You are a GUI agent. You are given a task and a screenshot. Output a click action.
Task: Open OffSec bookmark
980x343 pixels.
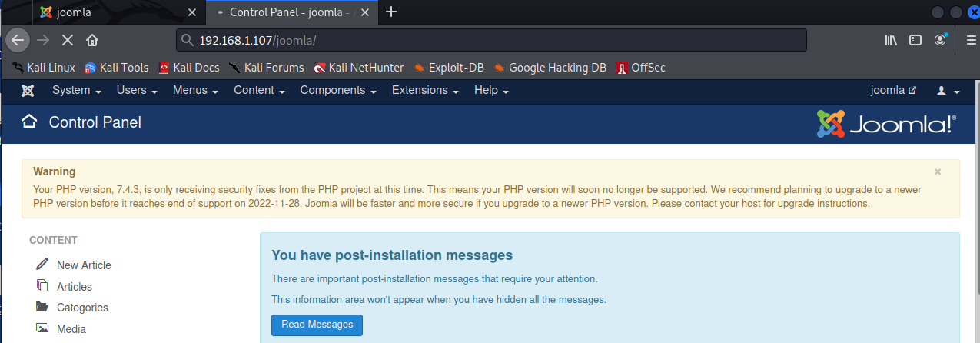tap(640, 68)
